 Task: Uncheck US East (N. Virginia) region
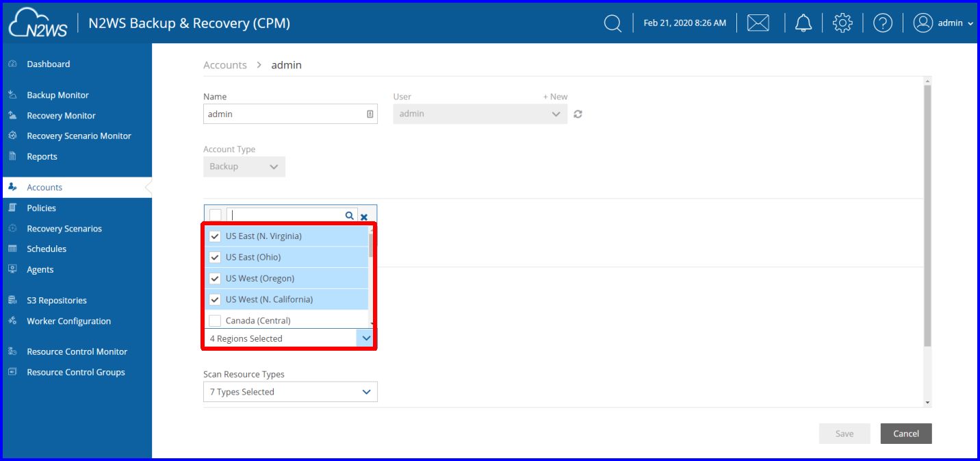tap(215, 236)
